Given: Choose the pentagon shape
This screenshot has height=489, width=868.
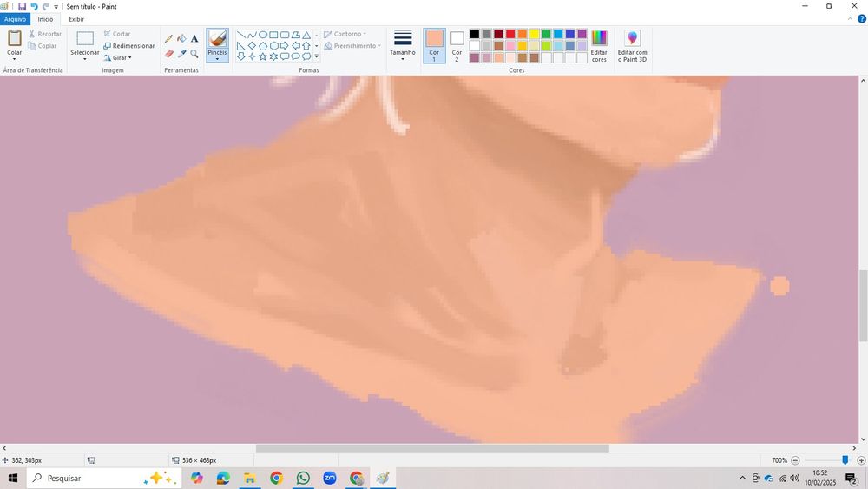Looking at the screenshot, I should pyautogui.click(x=263, y=45).
